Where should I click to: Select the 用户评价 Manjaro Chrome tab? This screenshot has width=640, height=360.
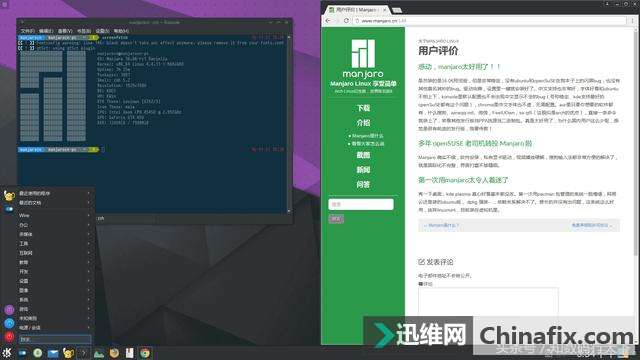[x=357, y=9]
